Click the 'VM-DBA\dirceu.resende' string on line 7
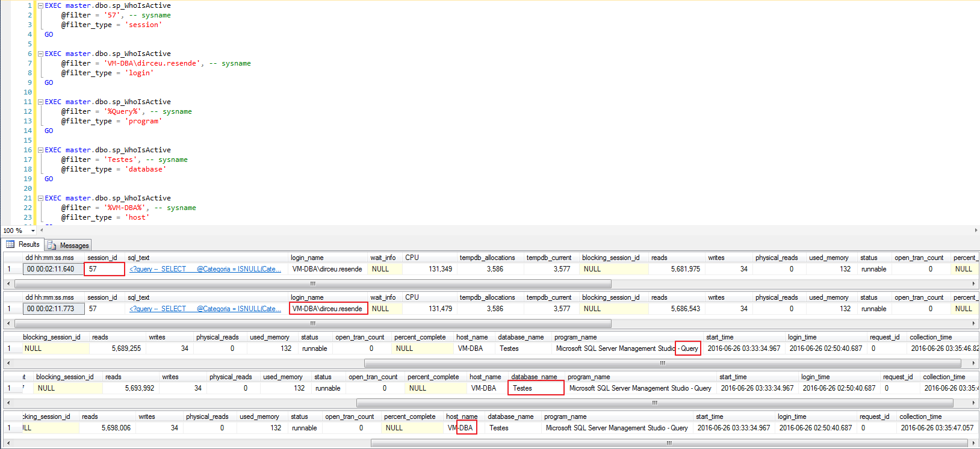 pyautogui.click(x=152, y=63)
